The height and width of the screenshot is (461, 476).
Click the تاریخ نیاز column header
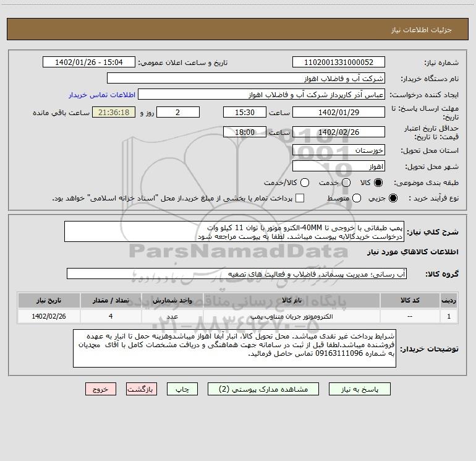tap(49, 301)
